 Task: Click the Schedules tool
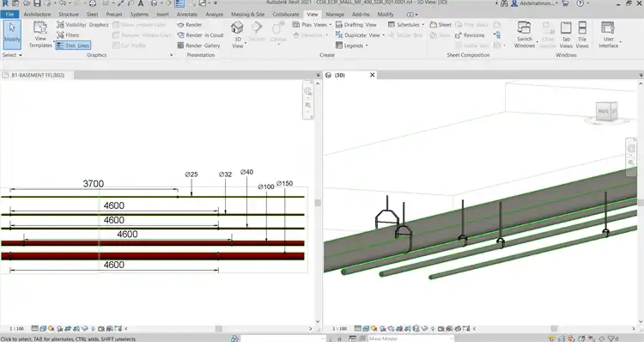click(x=404, y=25)
